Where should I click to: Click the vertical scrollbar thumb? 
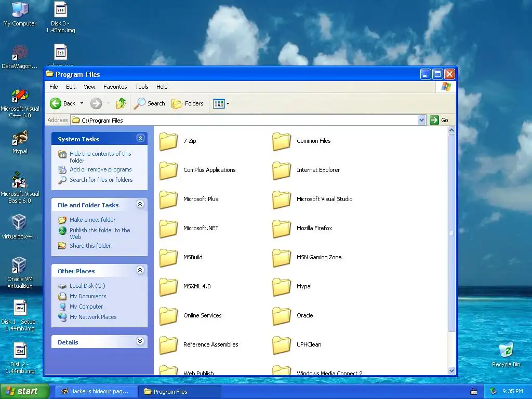[451, 233]
